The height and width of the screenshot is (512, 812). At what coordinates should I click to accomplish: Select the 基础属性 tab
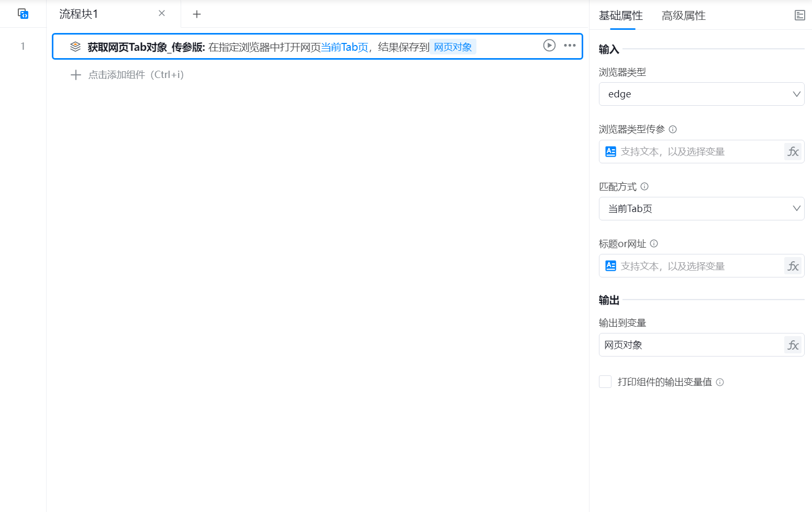point(620,16)
